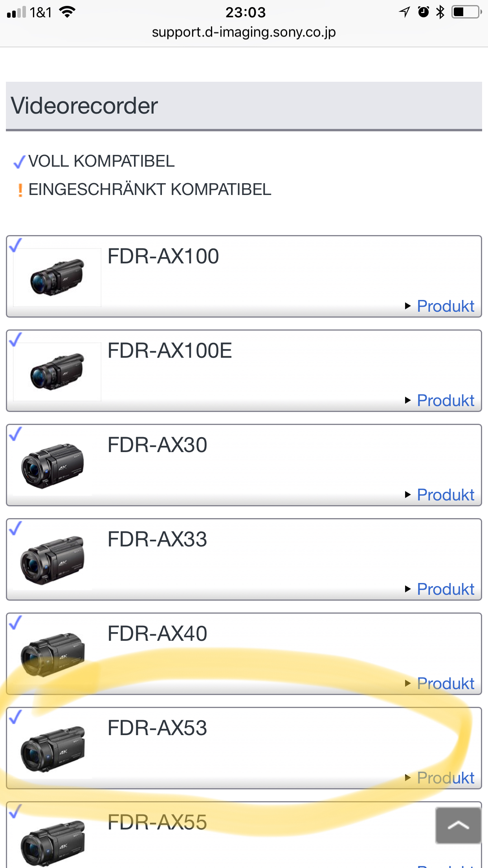Tap the scroll-to-top arrow button
Viewport: 488px width, 868px height.
click(458, 825)
